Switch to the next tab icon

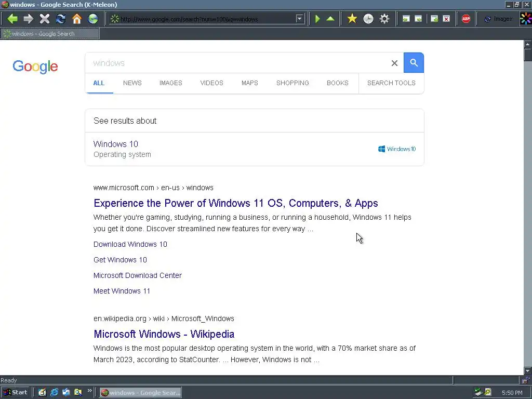click(418, 19)
